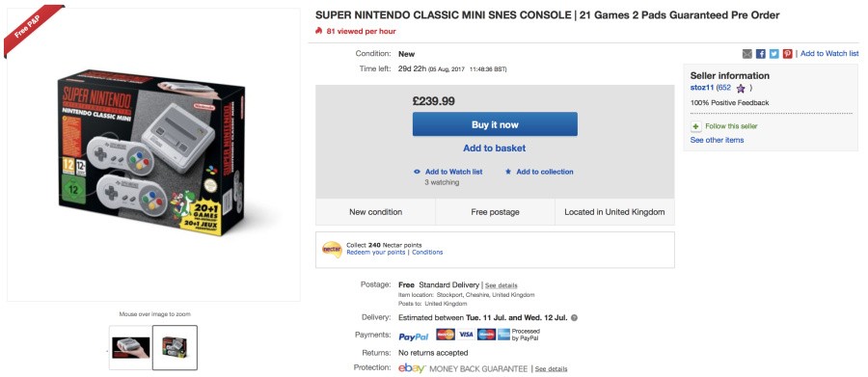The image size is (868, 377).
Task: Select the boxed SNES Mini thumbnail
Action: [175, 347]
